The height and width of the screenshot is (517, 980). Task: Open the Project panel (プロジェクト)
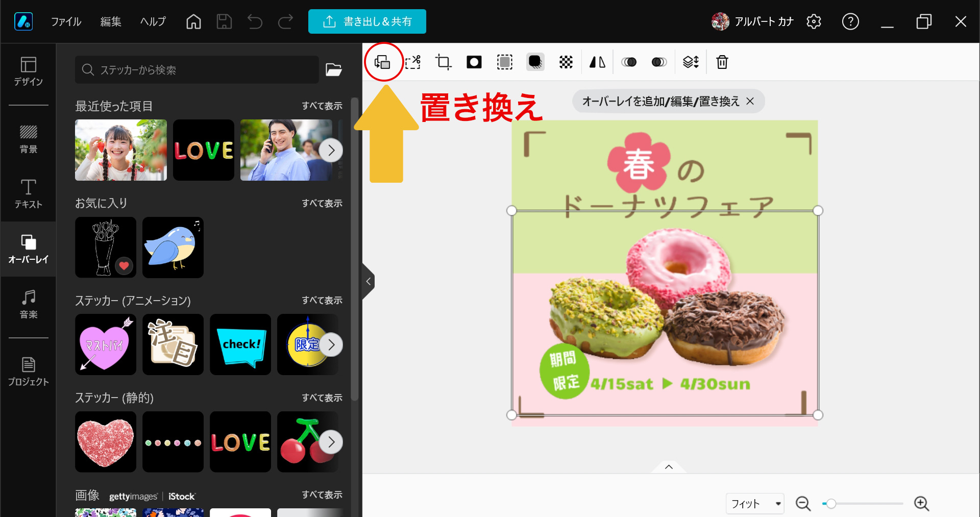[28, 372]
